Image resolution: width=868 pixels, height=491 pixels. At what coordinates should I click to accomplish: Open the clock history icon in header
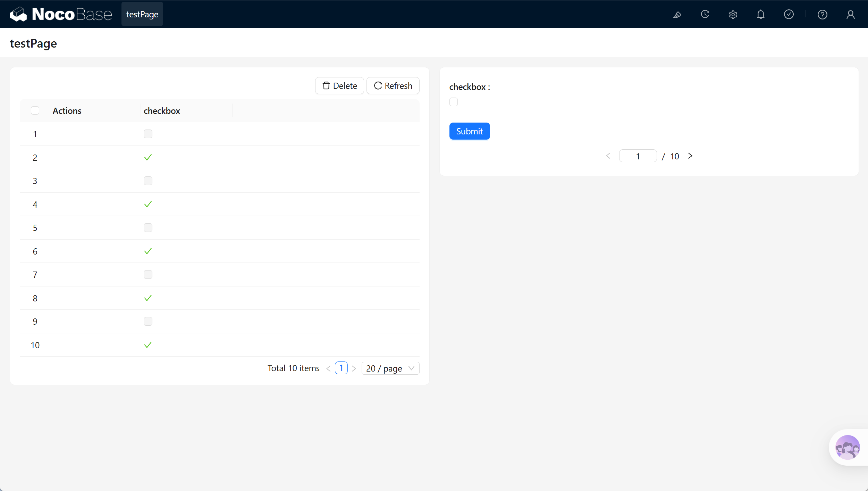tap(705, 14)
